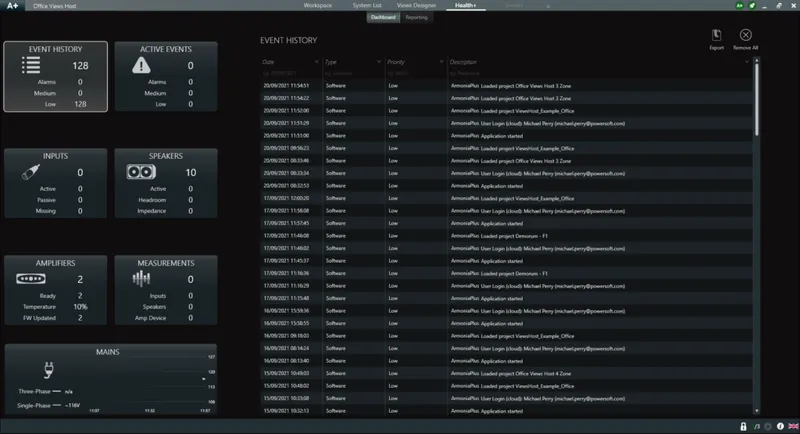Open the Event History list icon
Viewport: 800px width, 434px height.
click(31, 65)
